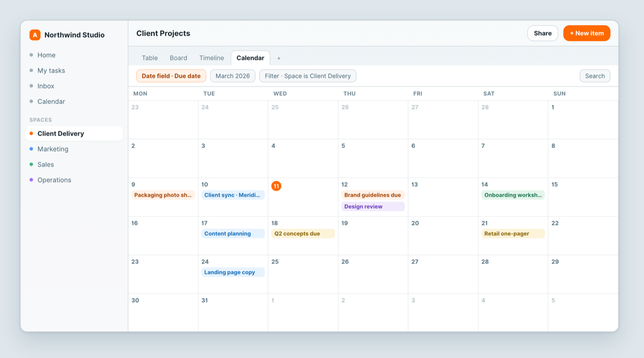
Task: Switch to the Table tab
Action: 150,58
